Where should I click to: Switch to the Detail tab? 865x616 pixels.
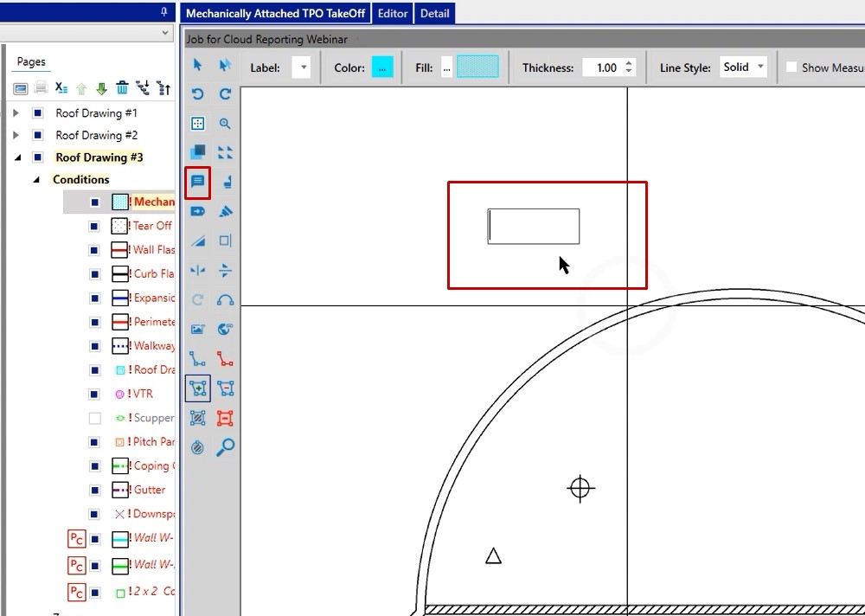pos(434,13)
